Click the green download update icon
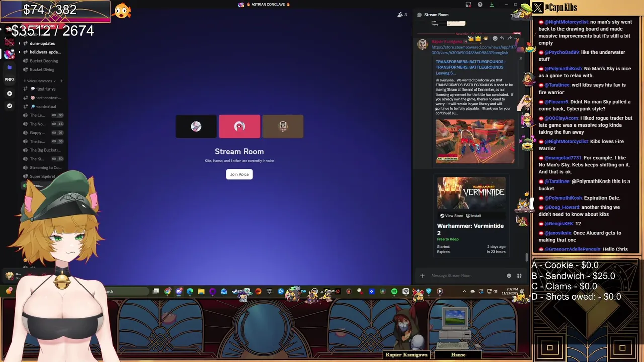 coord(492,4)
